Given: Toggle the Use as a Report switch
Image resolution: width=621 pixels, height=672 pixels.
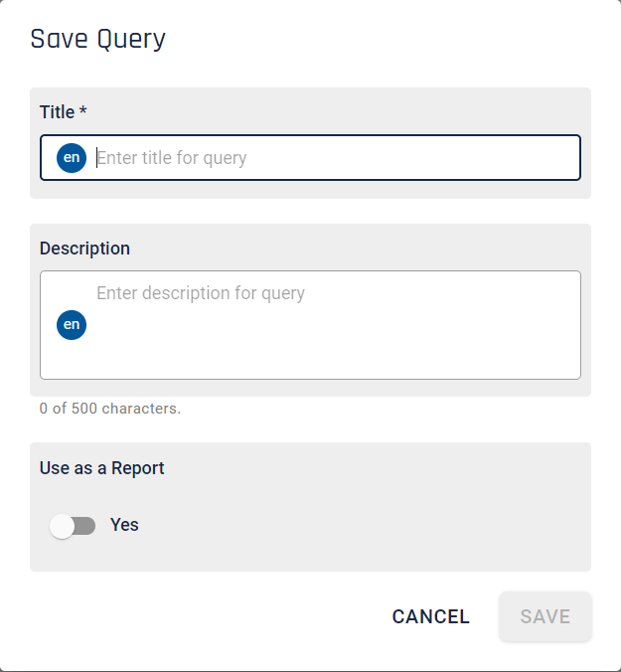Looking at the screenshot, I should [73, 526].
